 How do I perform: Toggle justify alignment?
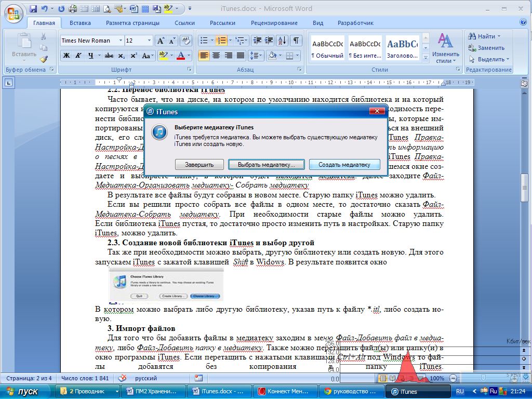tap(240, 56)
